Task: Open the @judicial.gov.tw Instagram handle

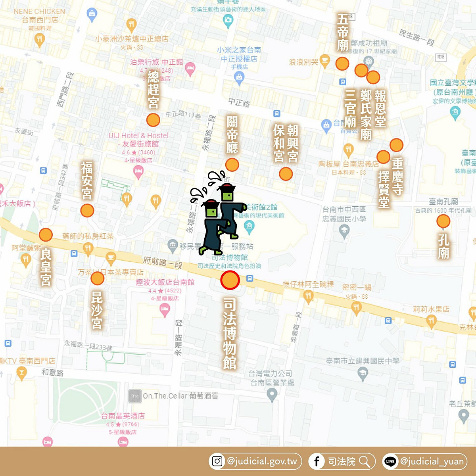Action: coord(262,461)
